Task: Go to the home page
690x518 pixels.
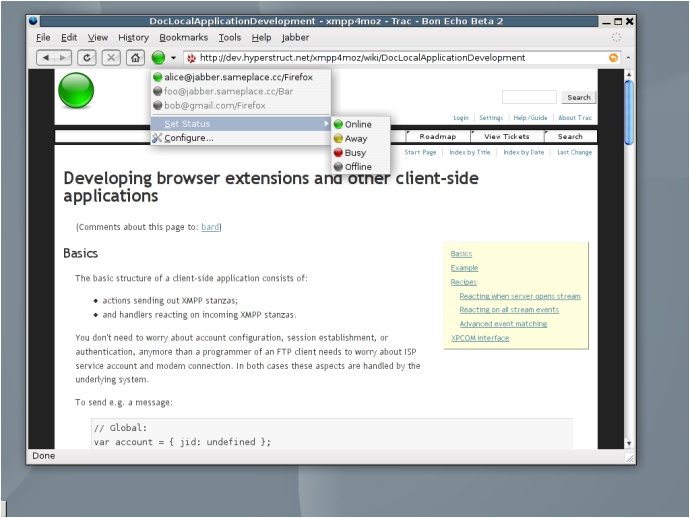Action: (136, 58)
